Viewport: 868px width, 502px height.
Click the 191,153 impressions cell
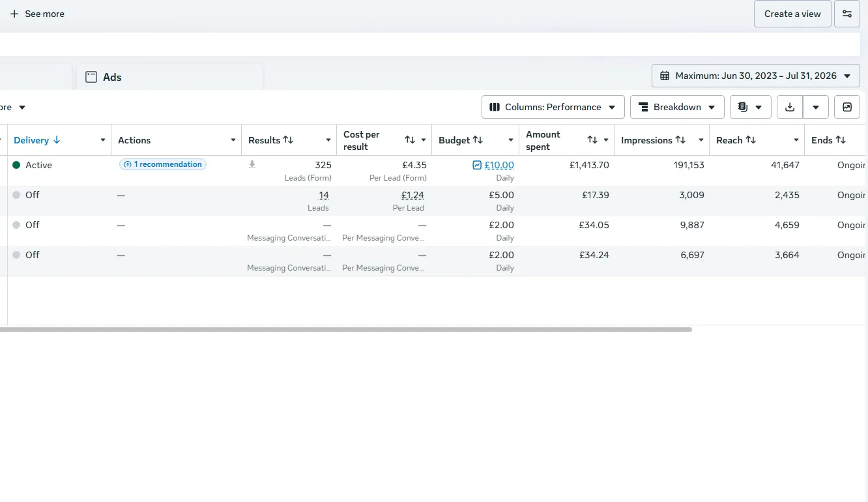click(689, 165)
